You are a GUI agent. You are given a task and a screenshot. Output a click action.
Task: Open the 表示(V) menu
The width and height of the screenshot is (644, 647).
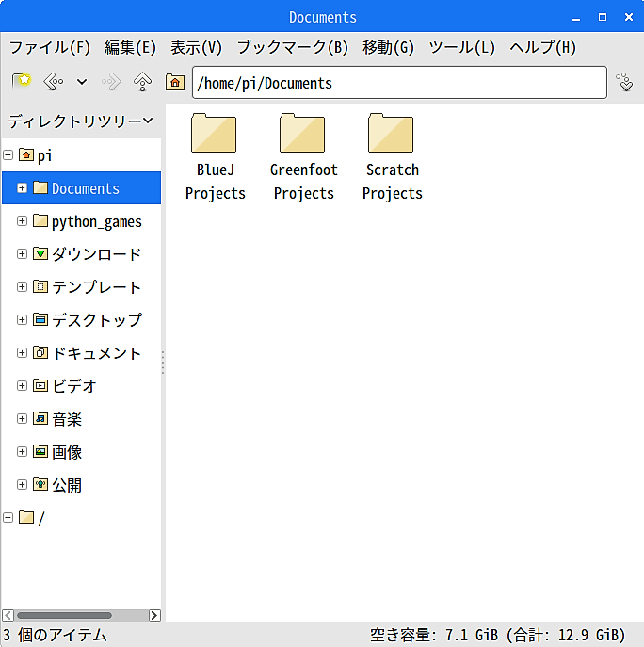point(196,47)
